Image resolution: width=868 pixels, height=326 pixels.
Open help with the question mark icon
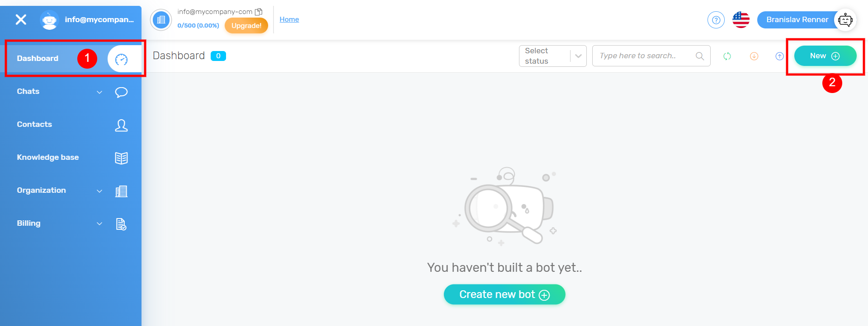pyautogui.click(x=716, y=20)
